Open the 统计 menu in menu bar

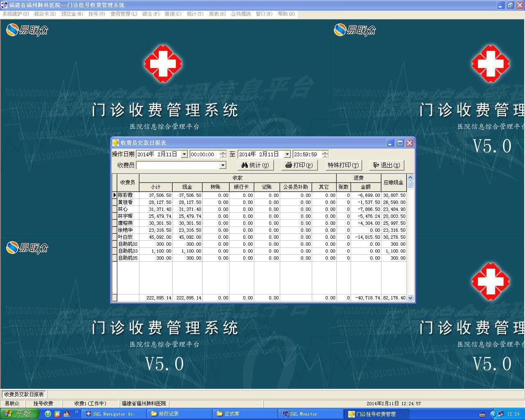click(195, 14)
